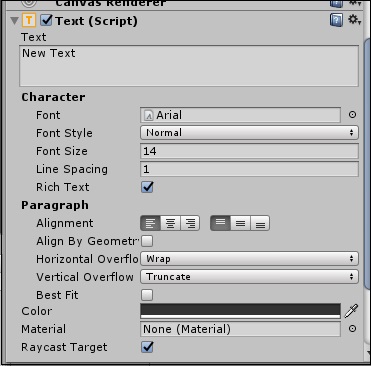The height and width of the screenshot is (366, 371).
Task: Set vertical alignment to top
Action: pyautogui.click(x=220, y=223)
